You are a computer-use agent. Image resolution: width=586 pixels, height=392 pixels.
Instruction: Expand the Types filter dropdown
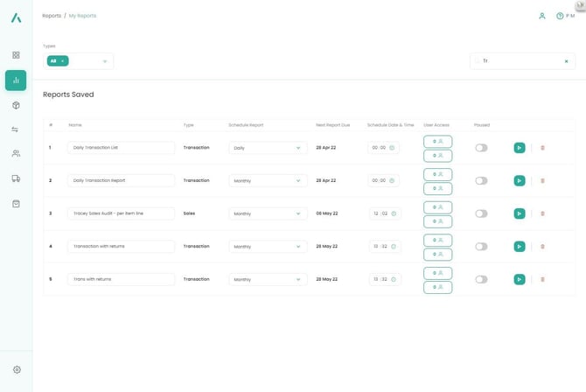pos(105,61)
